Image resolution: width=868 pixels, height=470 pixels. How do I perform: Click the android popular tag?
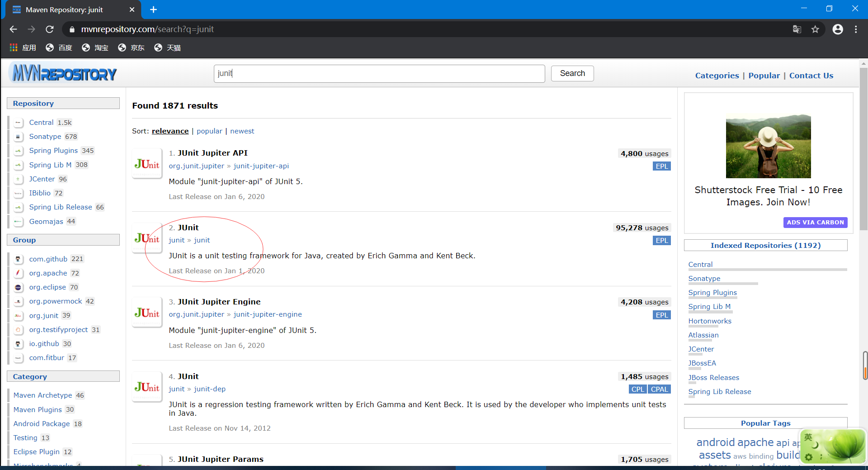pyautogui.click(x=716, y=442)
